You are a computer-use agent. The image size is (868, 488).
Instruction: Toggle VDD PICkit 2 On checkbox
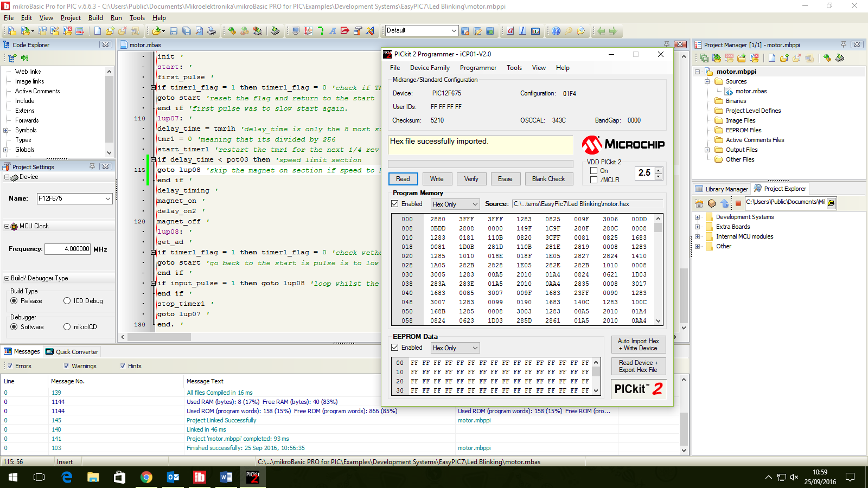pos(593,170)
